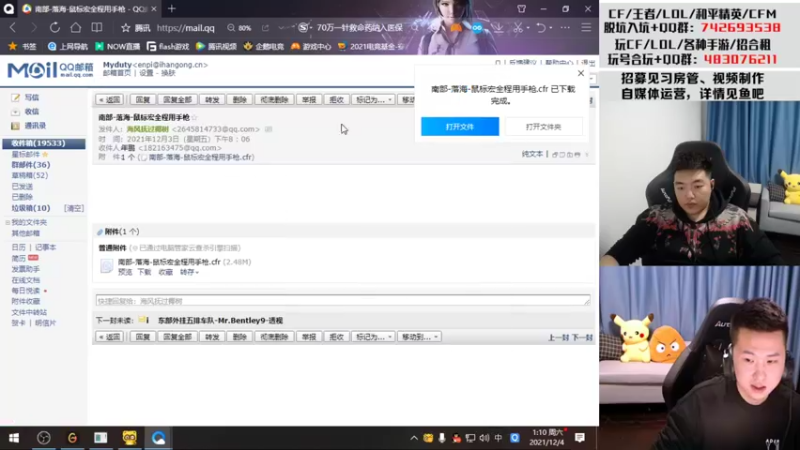
Task: Open the browser downloads icon
Action: coord(498,28)
